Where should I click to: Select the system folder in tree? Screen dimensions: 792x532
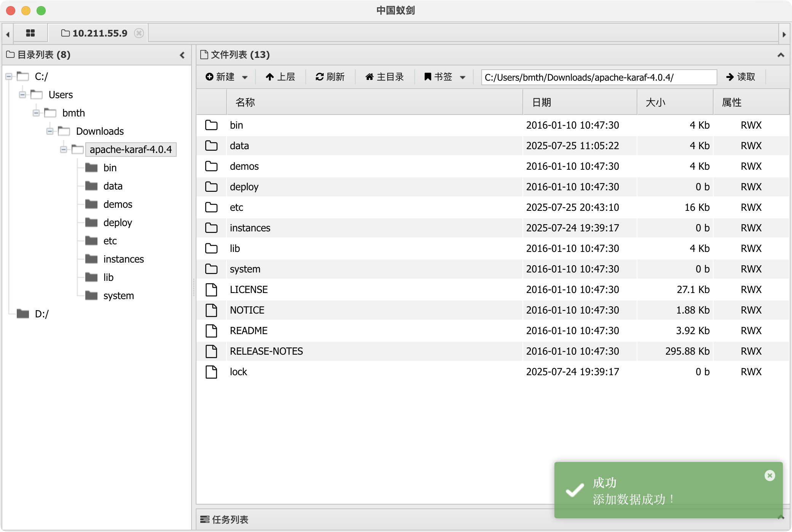119,296
